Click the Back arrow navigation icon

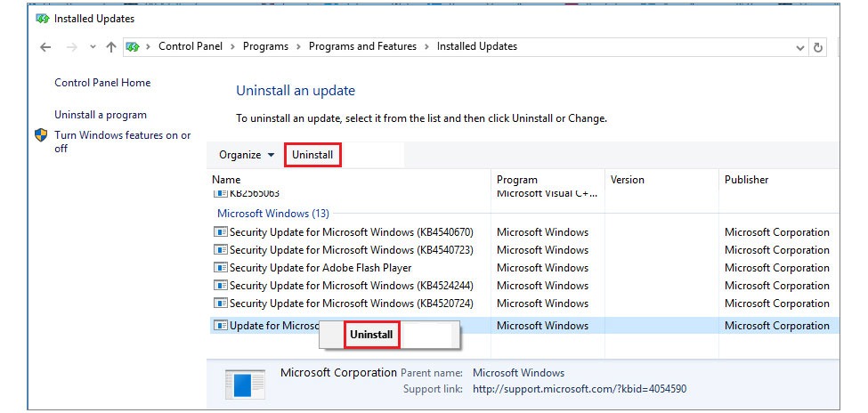tap(45, 47)
